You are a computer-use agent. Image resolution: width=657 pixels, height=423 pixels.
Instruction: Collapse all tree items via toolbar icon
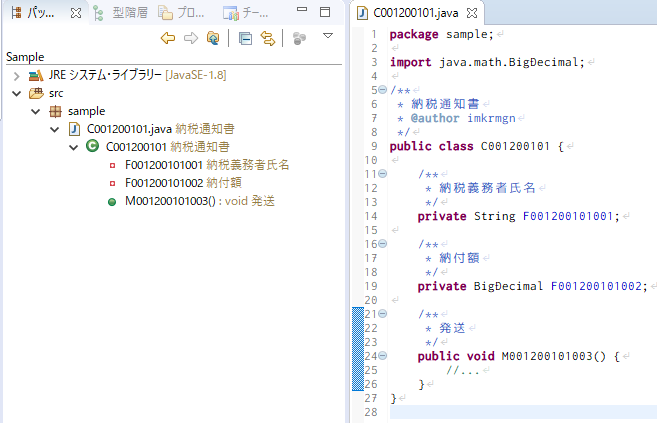click(x=245, y=39)
